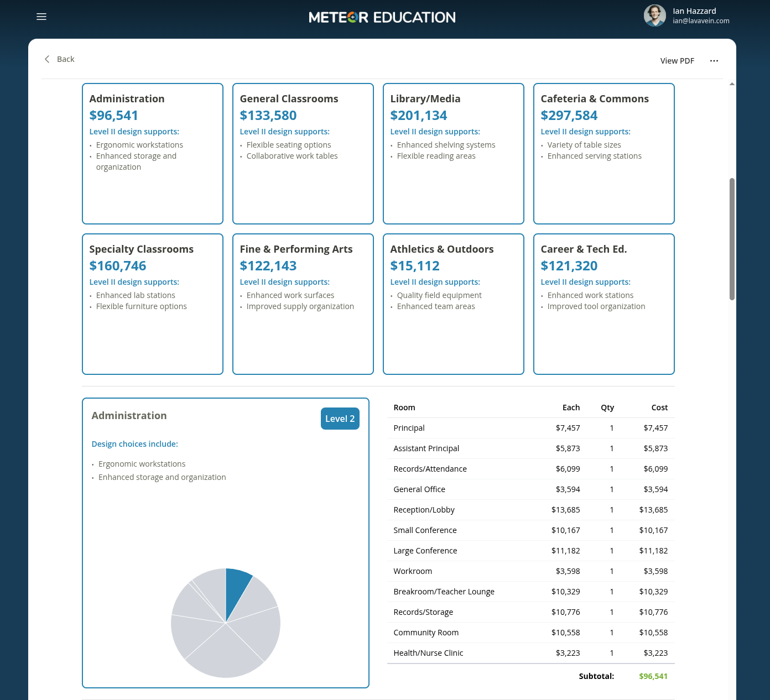
Task: Select the Library/Media card
Action: (454, 154)
